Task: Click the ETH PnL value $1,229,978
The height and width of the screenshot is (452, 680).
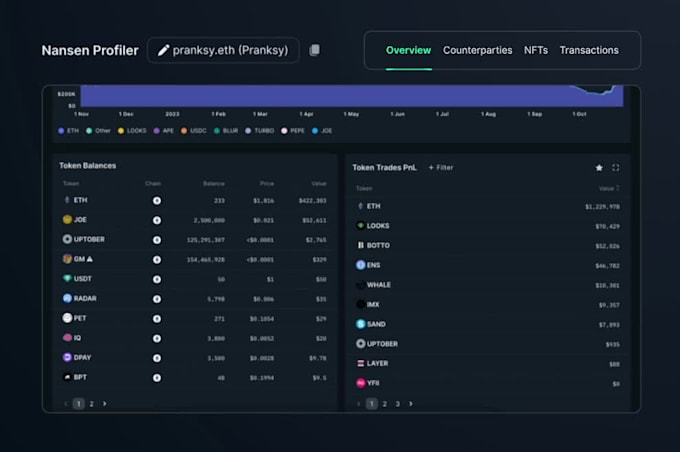Action: (x=602, y=207)
